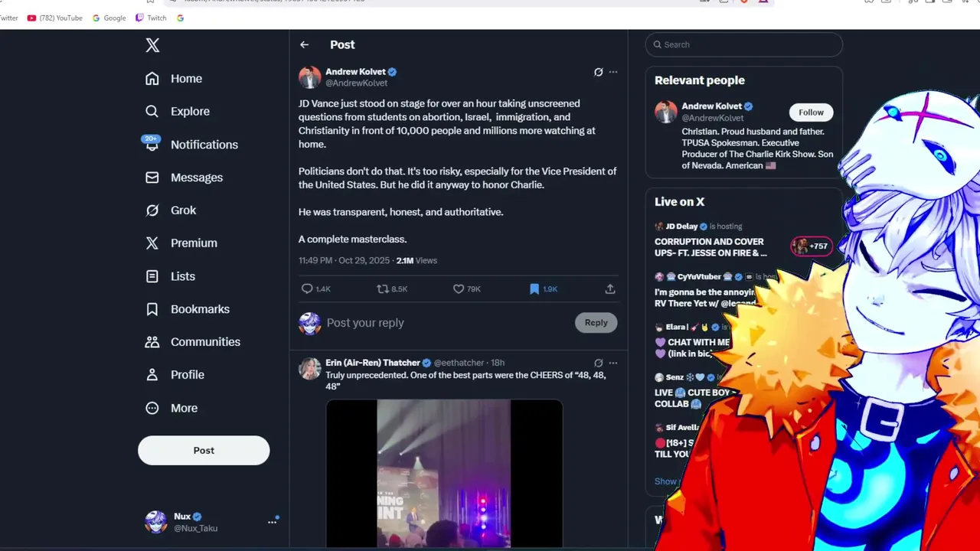
Task: Open the Explore page
Action: point(178,112)
